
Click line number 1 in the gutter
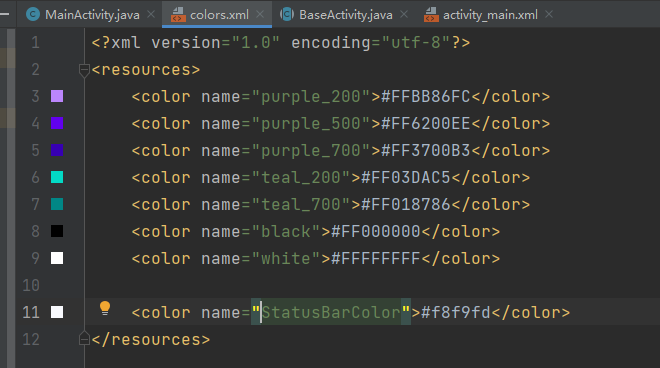35,43
